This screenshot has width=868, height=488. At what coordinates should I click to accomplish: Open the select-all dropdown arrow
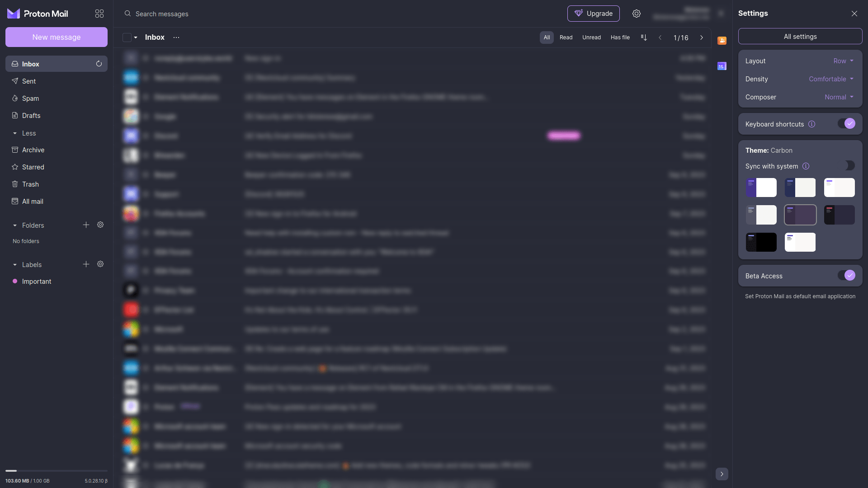(x=136, y=38)
